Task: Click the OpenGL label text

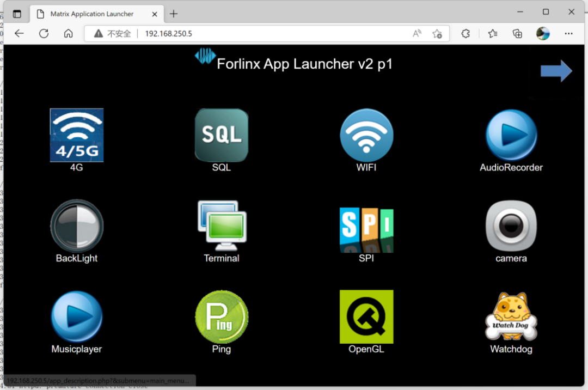Action: [x=366, y=349]
